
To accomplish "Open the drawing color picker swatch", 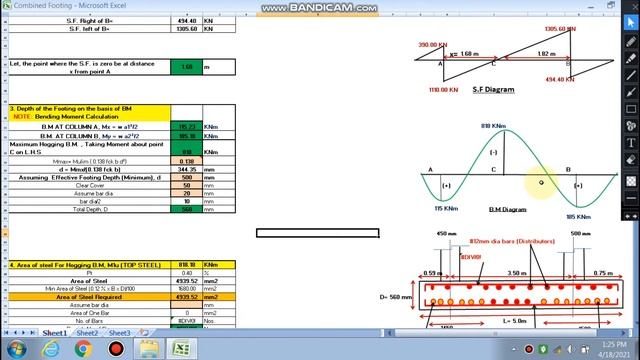I will coord(631,181).
